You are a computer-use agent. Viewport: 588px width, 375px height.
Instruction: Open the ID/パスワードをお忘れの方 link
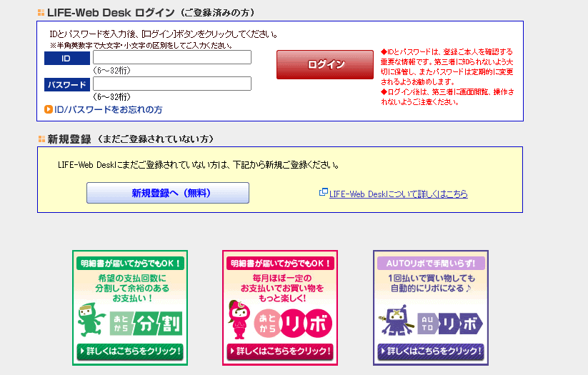coord(108,109)
